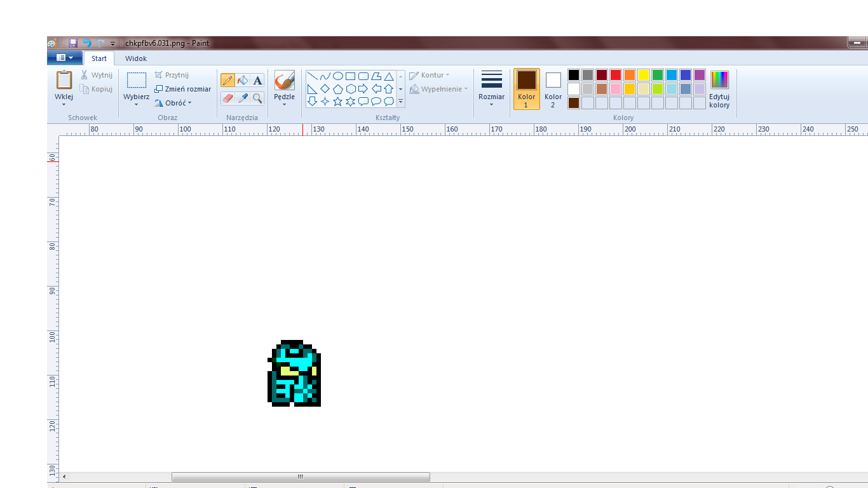Choose the Rounded rectangular callout shape
868x488 pixels.
(x=363, y=101)
